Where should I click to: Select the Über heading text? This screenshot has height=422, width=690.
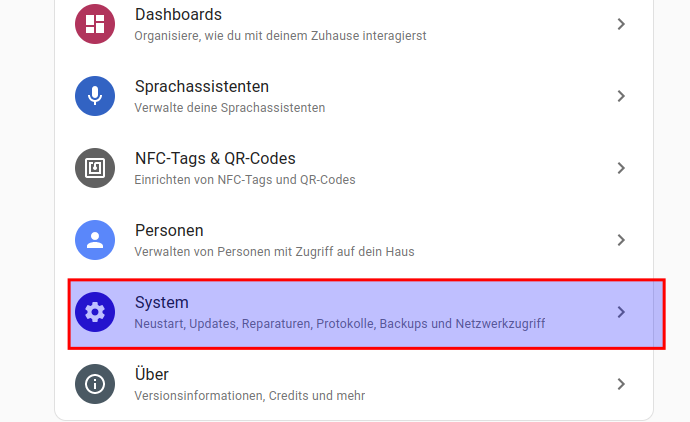[152, 375]
